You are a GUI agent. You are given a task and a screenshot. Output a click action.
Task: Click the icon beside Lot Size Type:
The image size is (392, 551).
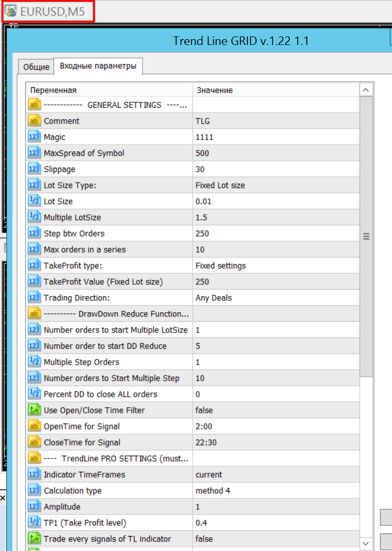34,185
